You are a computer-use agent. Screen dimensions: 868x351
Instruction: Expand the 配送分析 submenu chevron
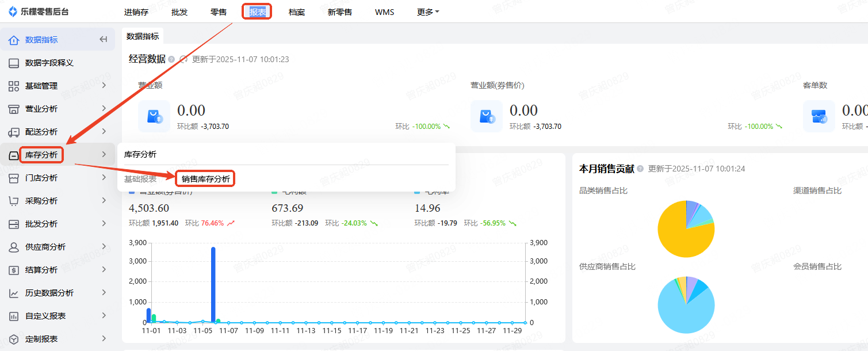(x=104, y=131)
